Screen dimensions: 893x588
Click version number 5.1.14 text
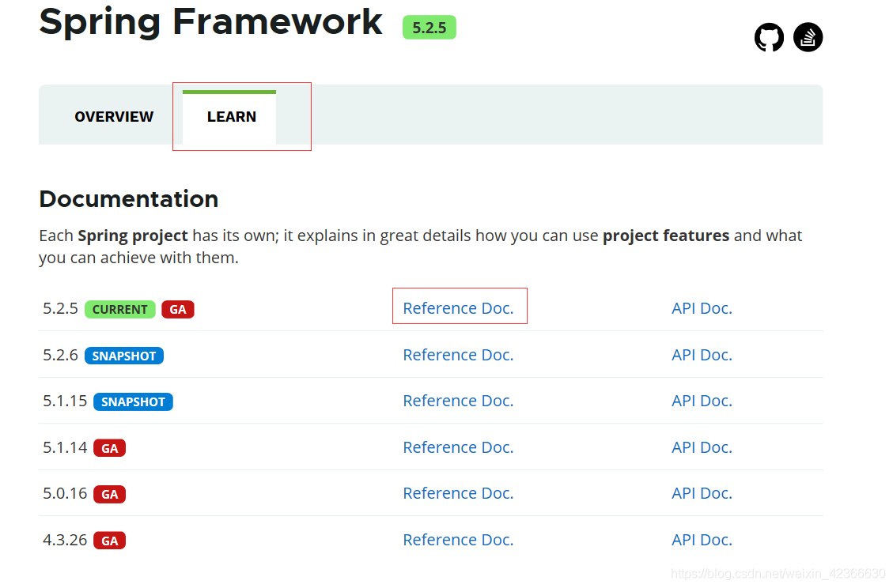tap(65, 447)
